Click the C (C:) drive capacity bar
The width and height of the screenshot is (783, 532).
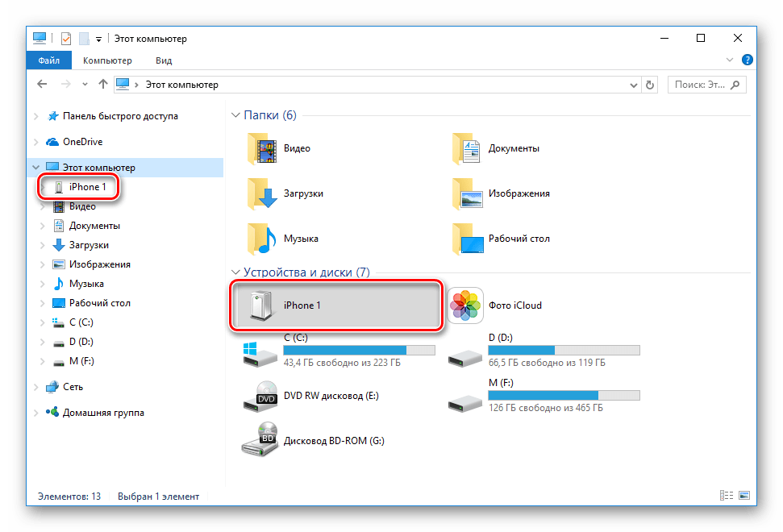pyautogui.click(x=359, y=351)
